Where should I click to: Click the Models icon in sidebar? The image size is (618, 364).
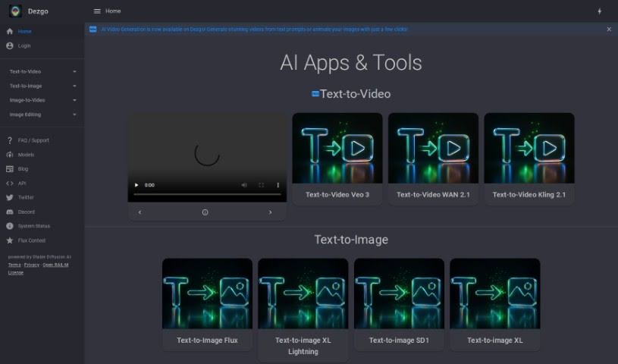10,155
